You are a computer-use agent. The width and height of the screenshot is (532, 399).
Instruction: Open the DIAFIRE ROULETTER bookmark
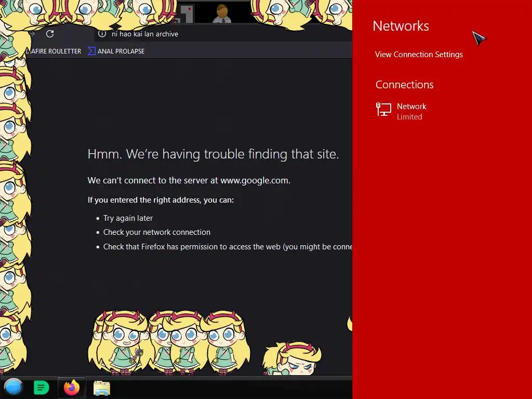coord(54,51)
